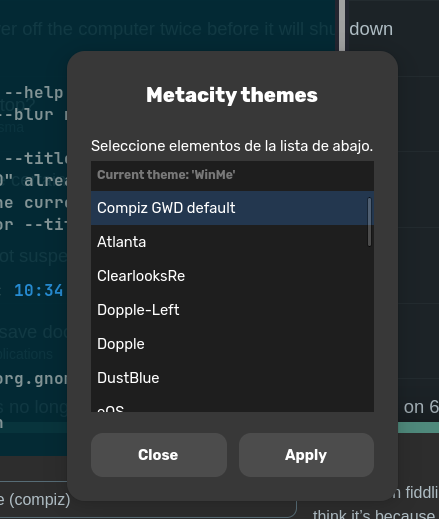Apply the selected Metacity theme
This screenshot has height=519, width=439.
tap(306, 455)
